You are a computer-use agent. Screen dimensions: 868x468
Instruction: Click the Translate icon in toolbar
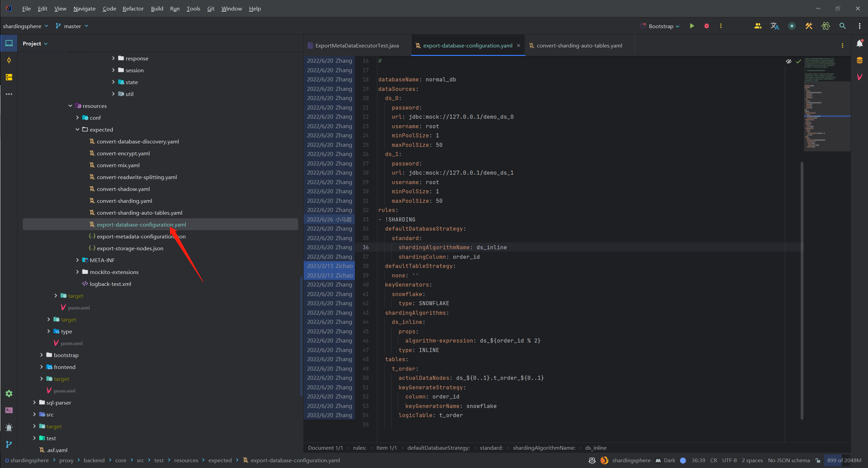pos(774,26)
